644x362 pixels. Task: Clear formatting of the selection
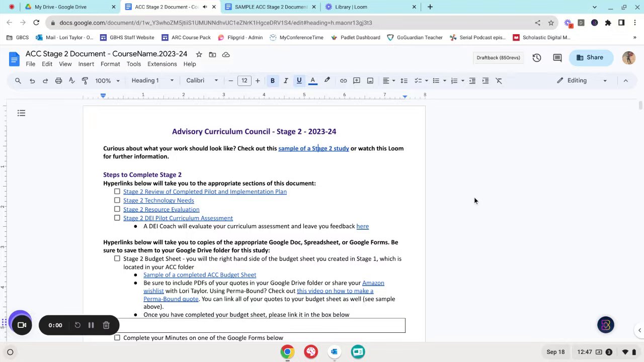(x=499, y=80)
